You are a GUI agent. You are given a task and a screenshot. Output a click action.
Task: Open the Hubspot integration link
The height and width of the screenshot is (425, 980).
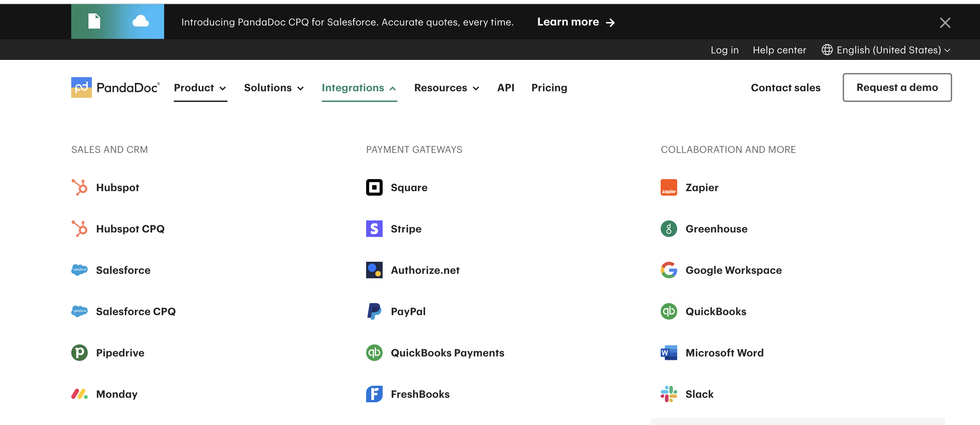118,187
